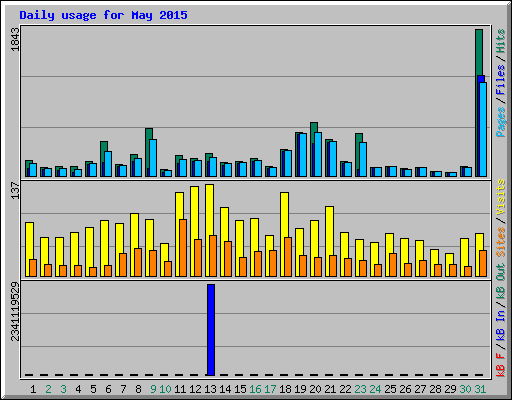Viewport: 512px width, 400px height.
Task: Click the chart title Daily usage for May 2015
Action: click(x=103, y=15)
